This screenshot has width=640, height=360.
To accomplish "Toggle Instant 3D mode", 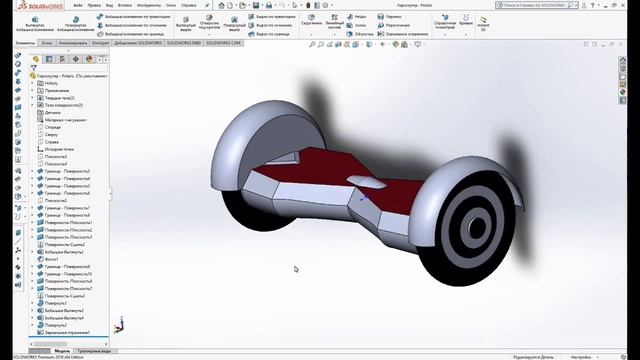I will pyautogui.click(x=483, y=24).
